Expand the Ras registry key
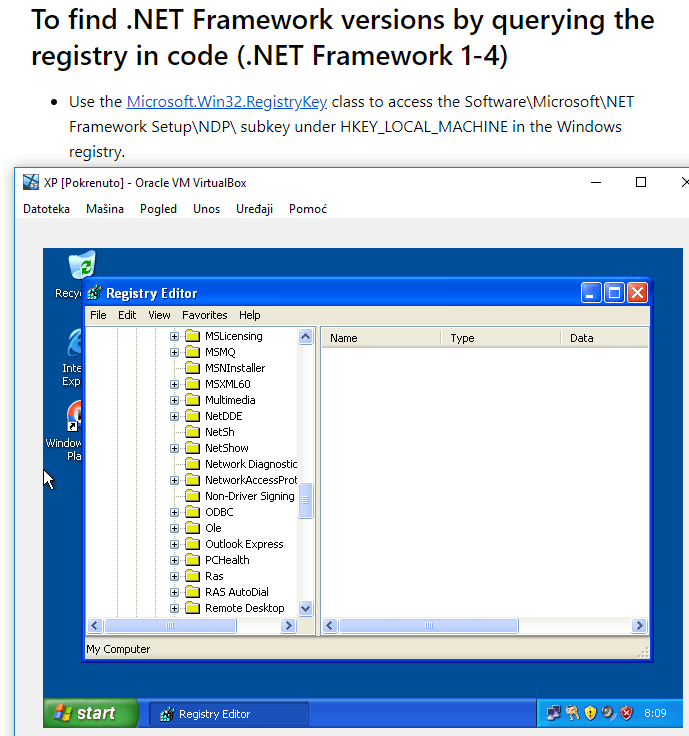The image size is (689, 736). (x=174, y=576)
